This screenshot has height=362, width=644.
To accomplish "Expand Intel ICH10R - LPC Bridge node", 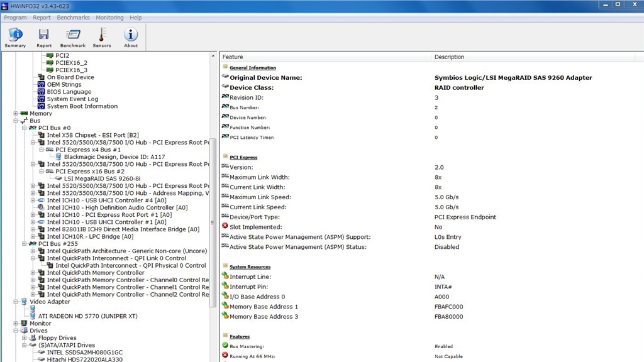I will [x=33, y=236].
